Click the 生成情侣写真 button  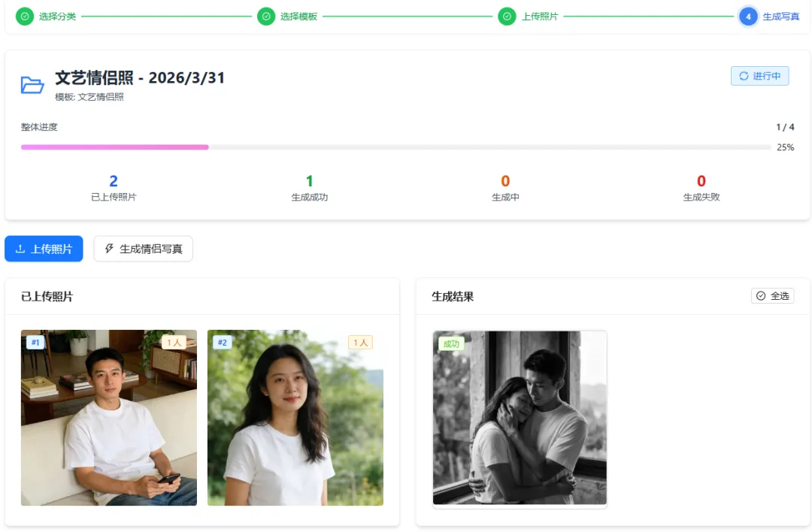tap(144, 249)
